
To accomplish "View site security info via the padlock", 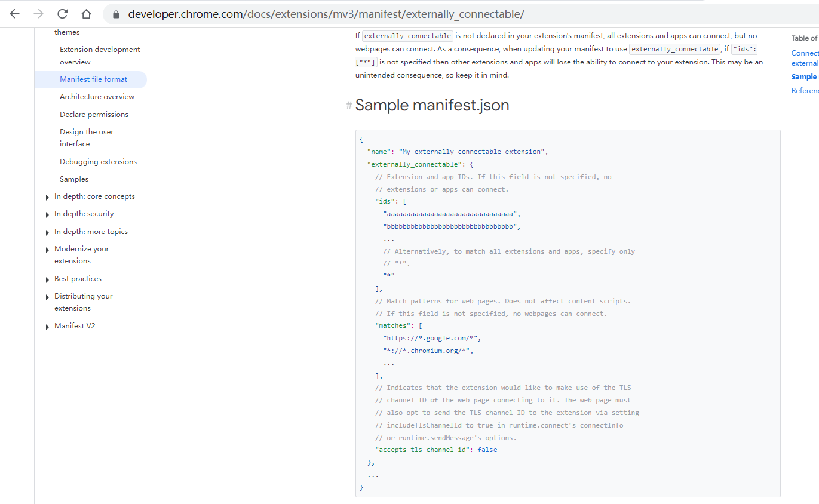I will (116, 14).
